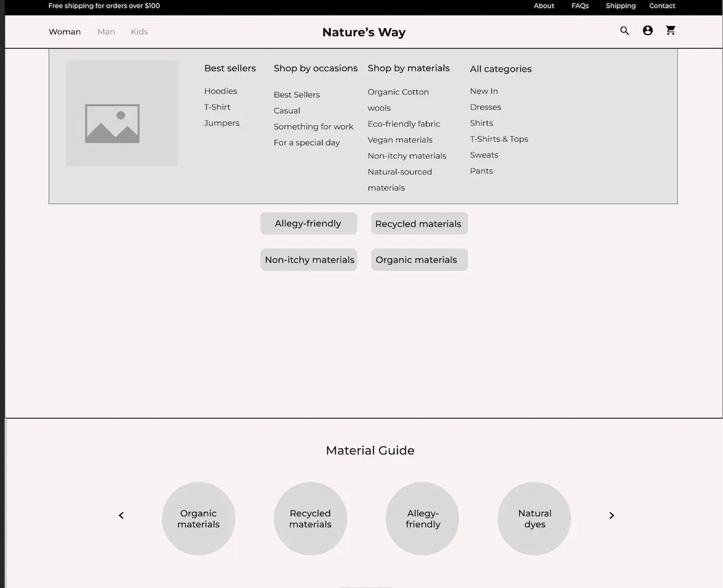This screenshot has height=588, width=723.
Task: Click the Best sellers column heading
Action: click(230, 68)
